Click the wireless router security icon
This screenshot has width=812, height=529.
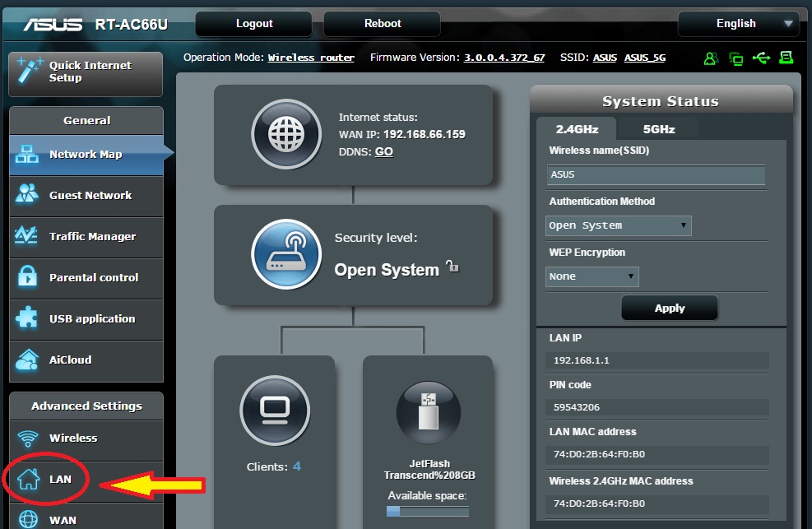click(x=286, y=254)
